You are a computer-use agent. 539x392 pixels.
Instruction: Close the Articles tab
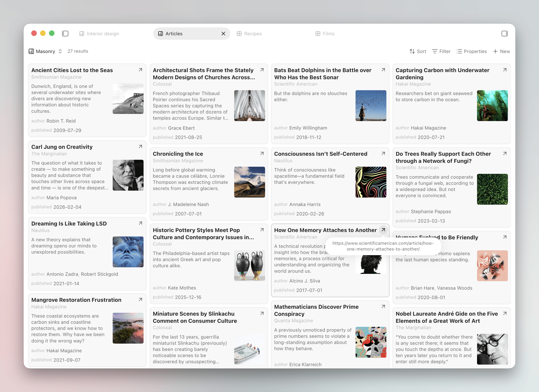click(x=223, y=33)
